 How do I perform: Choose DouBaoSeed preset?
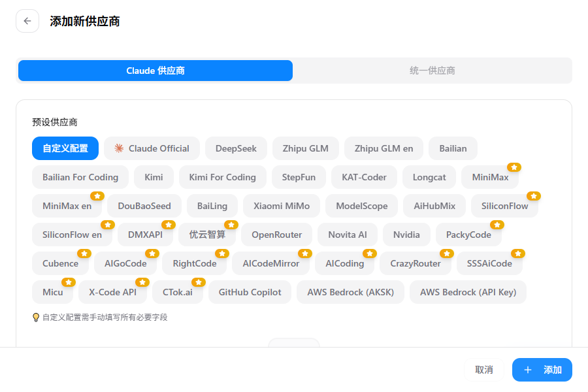coord(144,206)
